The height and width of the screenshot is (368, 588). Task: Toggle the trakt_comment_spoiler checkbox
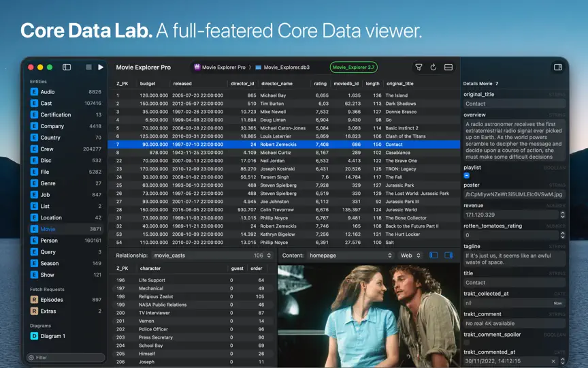[x=466, y=342]
